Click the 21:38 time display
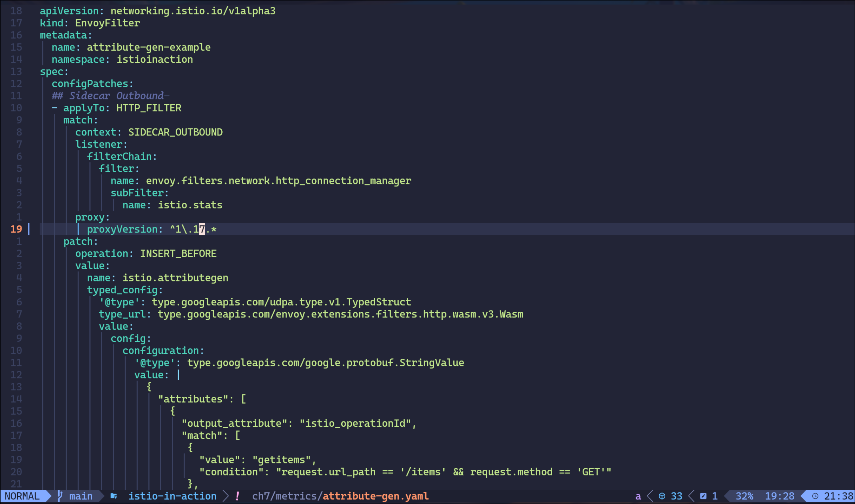The height and width of the screenshot is (504, 855). (x=838, y=496)
